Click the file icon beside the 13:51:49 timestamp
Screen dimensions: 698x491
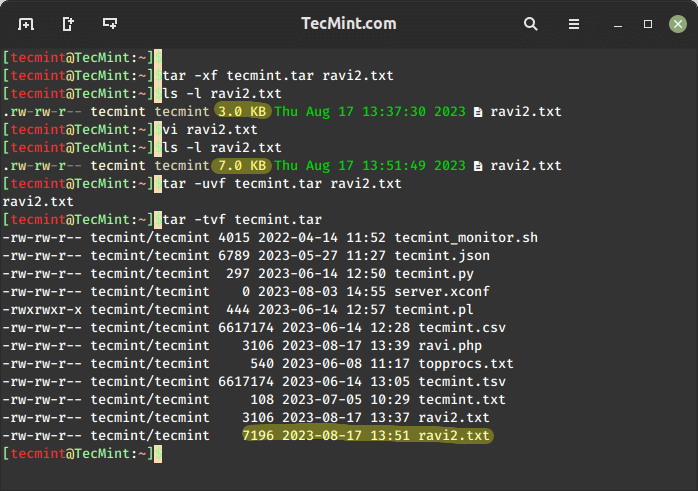click(478, 165)
